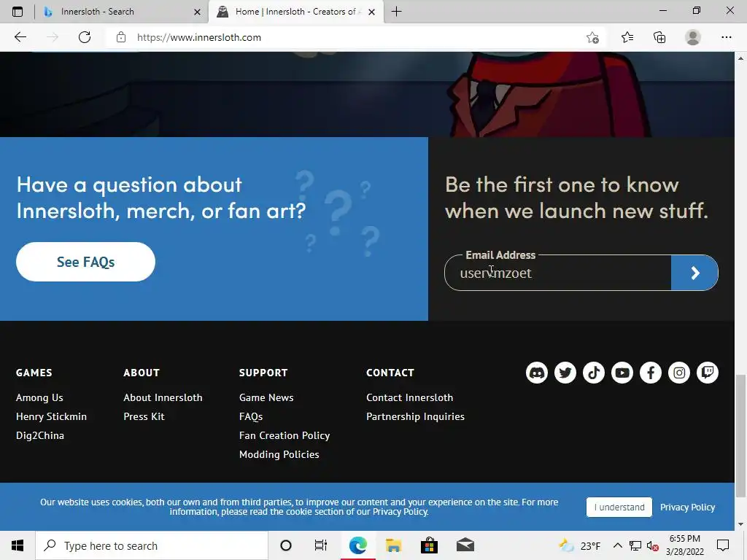
Task: Open Task View on the taskbar
Action: pyautogui.click(x=321, y=545)
